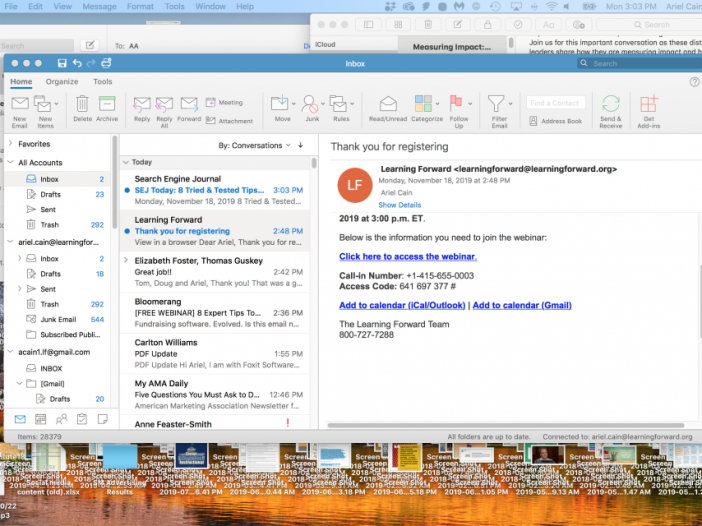Expand Elizabeth Foster, Thomas Guskey conversation
Screen dimensions: 702x526
point(126,260)
